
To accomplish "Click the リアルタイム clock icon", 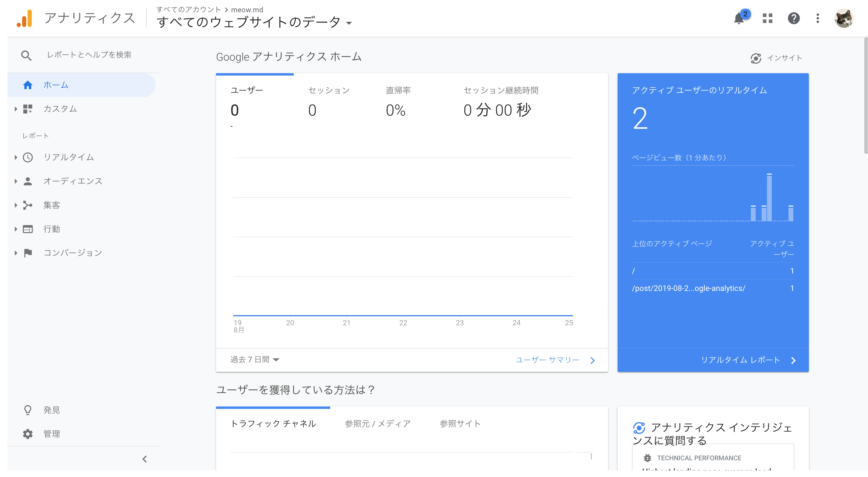I will click(x=27, y=157).
